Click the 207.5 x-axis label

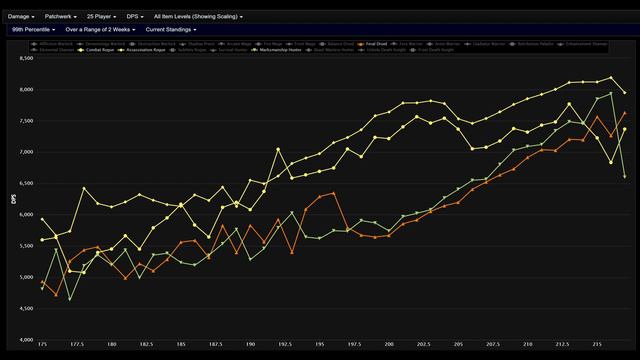tap(493, 344)
